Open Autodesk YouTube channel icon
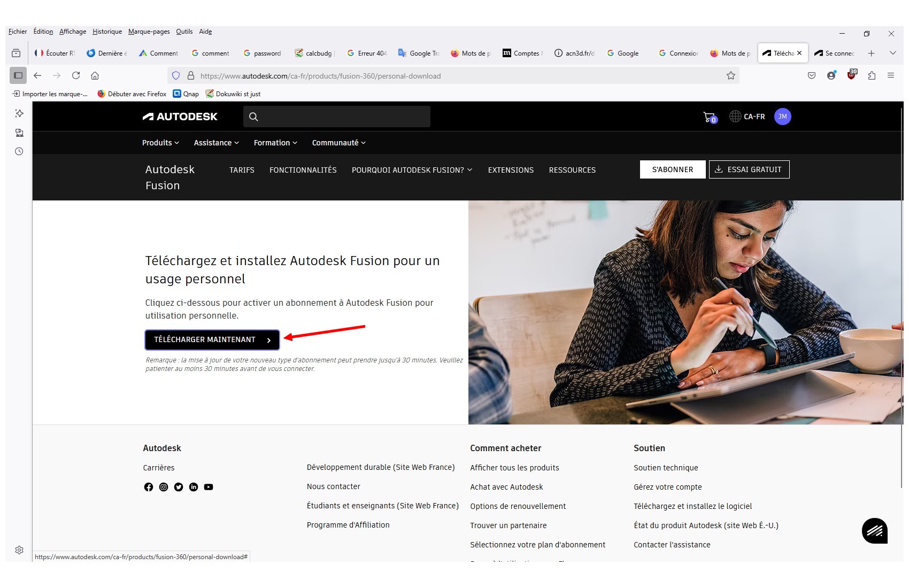909x588 pixels. [209, 487]
